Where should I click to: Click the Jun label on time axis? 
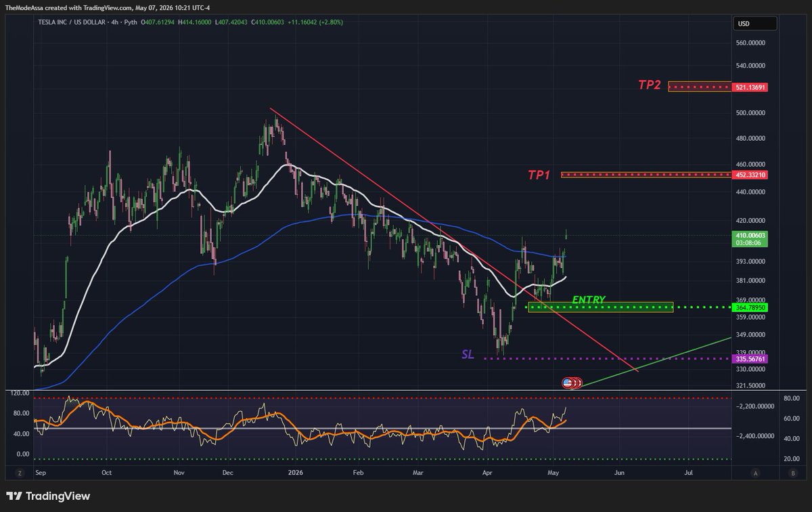tap(619, 473)
